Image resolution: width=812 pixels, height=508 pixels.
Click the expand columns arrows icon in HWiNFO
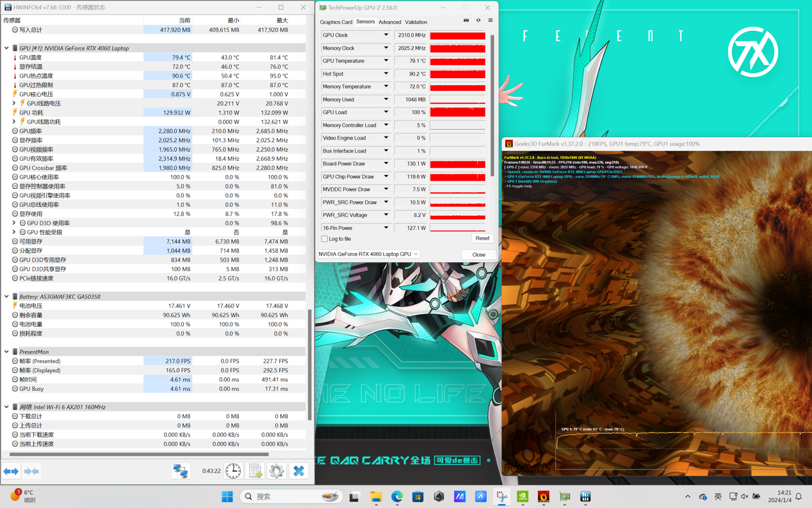coord(12,471)
